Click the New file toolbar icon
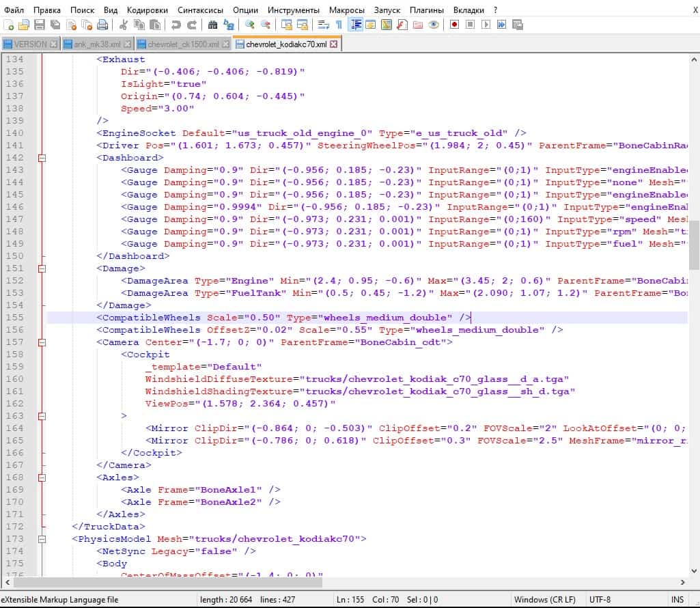The image size is (700, 608). pos(8,25)
